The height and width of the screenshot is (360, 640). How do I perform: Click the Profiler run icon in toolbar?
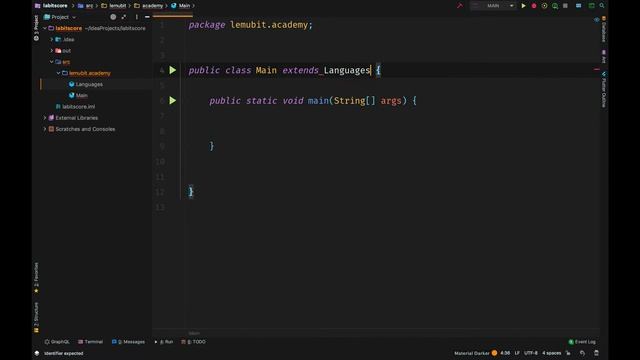point(555,6)
